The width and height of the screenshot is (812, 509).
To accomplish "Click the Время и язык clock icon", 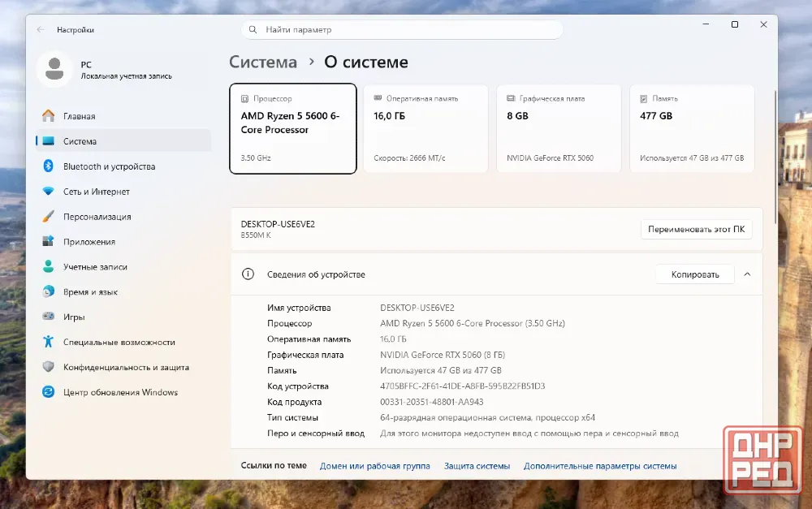I will [x=48, y=291].
